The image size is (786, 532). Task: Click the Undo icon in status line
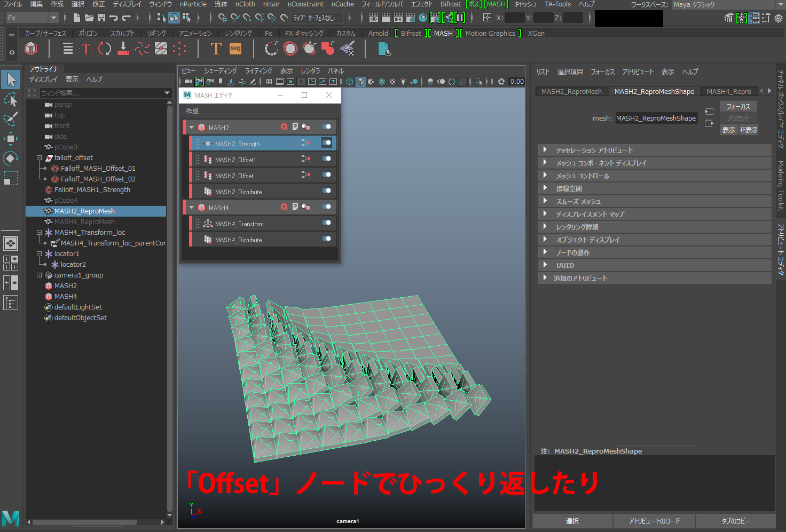pos(113,18)
